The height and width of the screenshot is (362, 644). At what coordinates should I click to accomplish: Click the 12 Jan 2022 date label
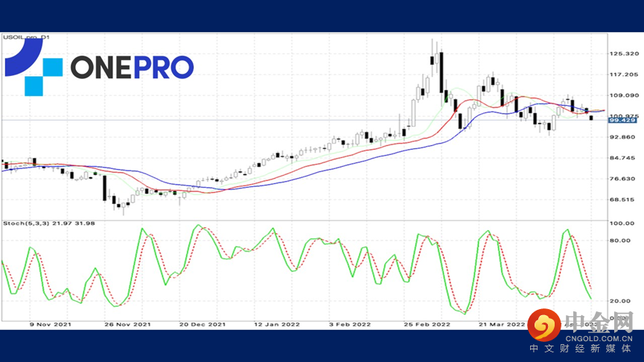[277, 325]
